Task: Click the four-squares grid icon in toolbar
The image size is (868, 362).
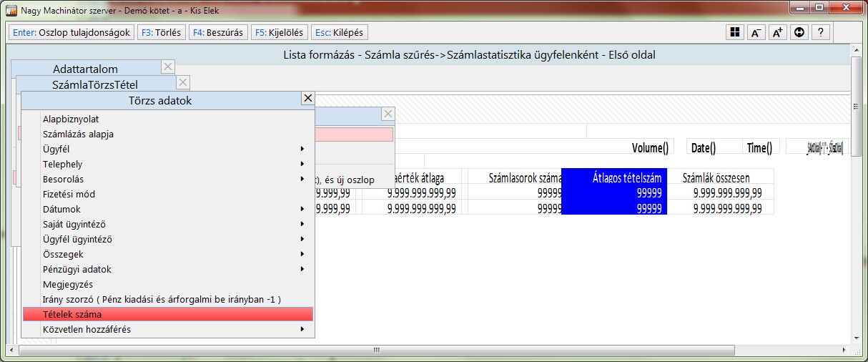Action: coord(734,32)
